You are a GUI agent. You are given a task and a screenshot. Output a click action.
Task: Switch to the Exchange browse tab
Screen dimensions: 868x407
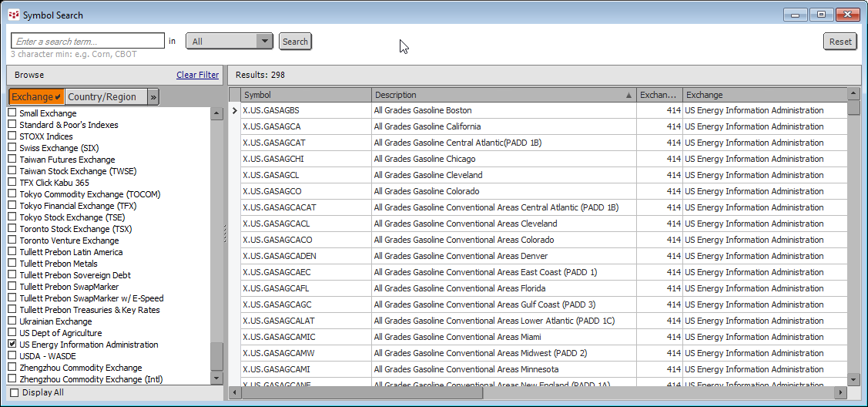[x=36, y=97]
